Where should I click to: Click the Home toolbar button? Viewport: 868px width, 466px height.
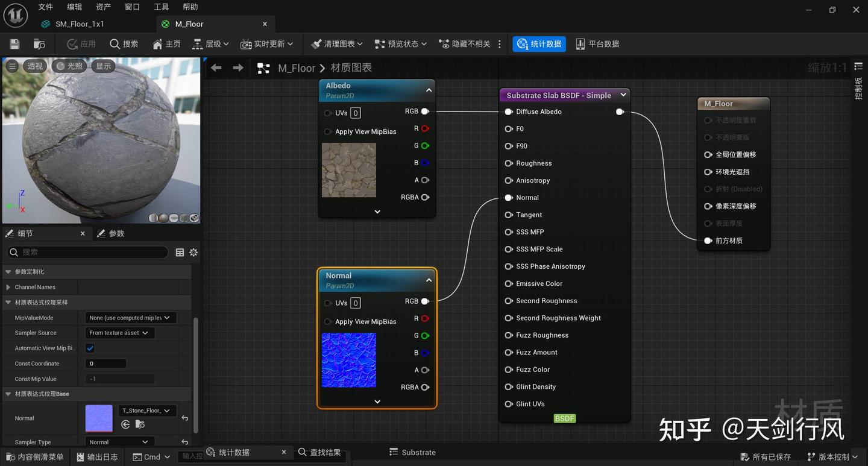(x=166, y=44)
